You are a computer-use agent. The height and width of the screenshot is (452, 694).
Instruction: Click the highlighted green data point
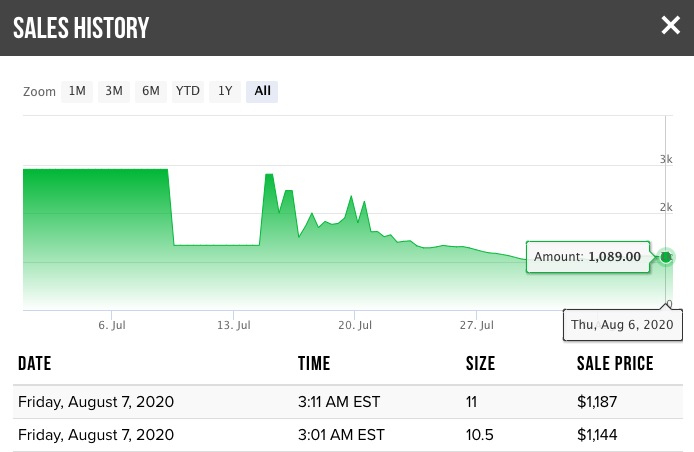click(666, 257)
